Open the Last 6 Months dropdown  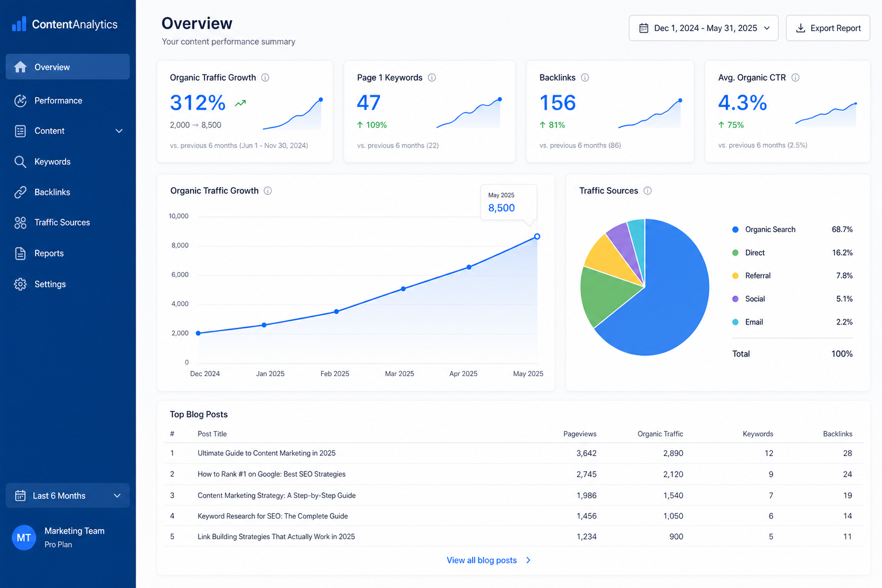(x=68, y=496)
